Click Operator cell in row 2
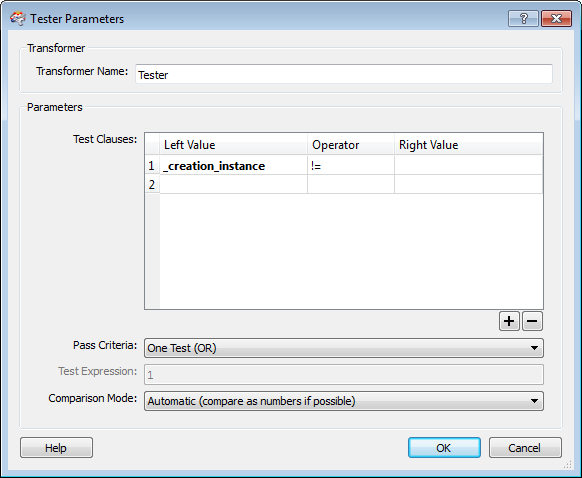The height and width of the screenshot is (478, 582). coord(351,184)
